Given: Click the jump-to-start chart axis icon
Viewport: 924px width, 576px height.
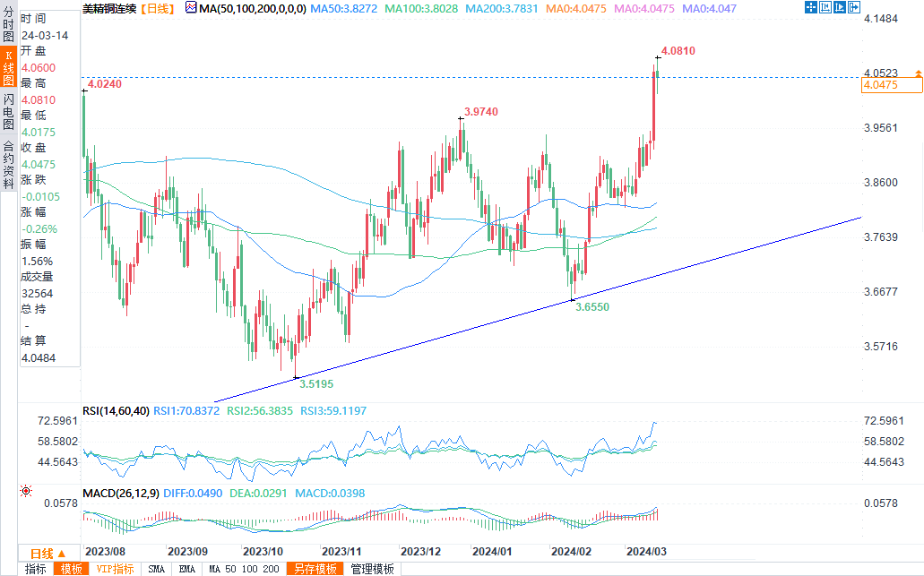Looking at the screenshot, I should (x=825, y=8).
